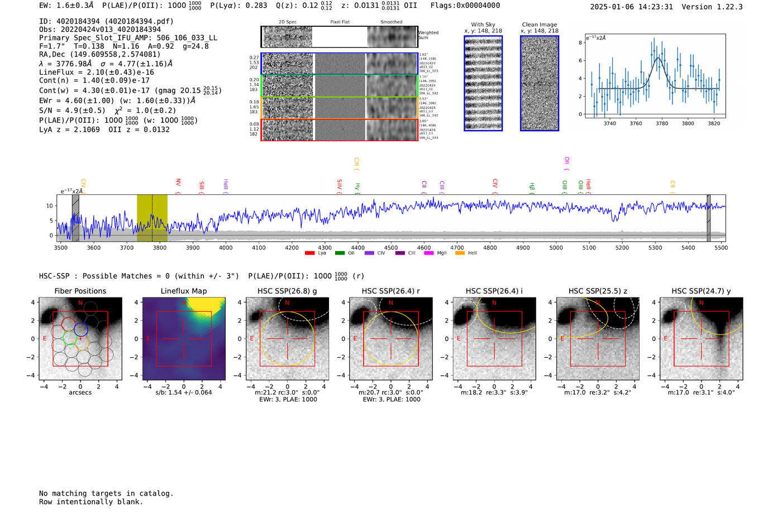Image resolution: width=782 pixels, height=532 pixels.
Task: Select the RA,Dec coordinates line
Action: pos(99,54)
